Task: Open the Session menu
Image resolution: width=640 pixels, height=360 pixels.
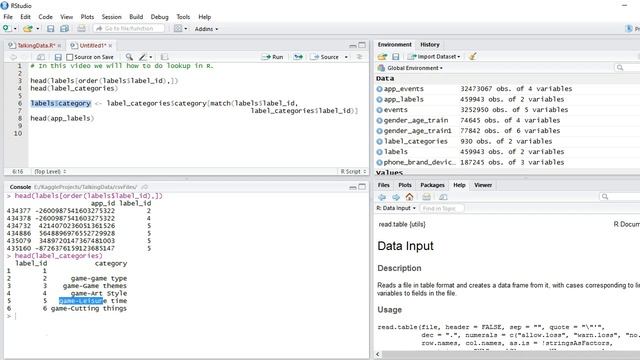Action: [111, 17]
